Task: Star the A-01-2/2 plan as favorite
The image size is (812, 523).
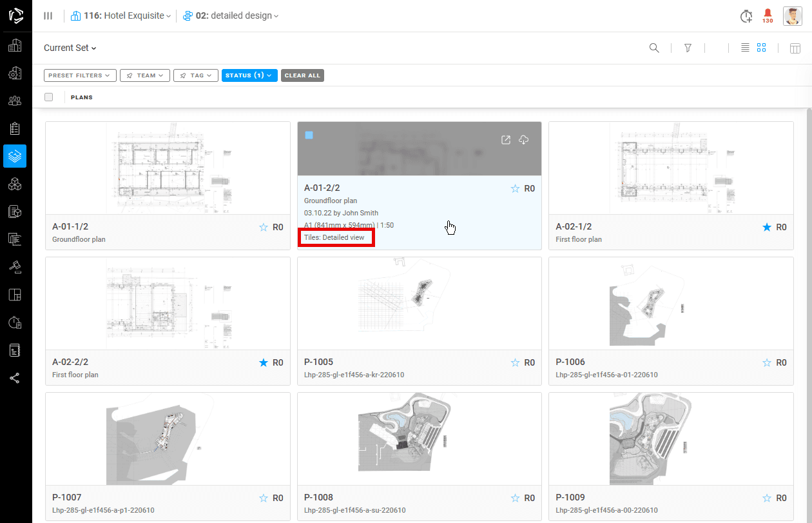Action: coord(515,188)
